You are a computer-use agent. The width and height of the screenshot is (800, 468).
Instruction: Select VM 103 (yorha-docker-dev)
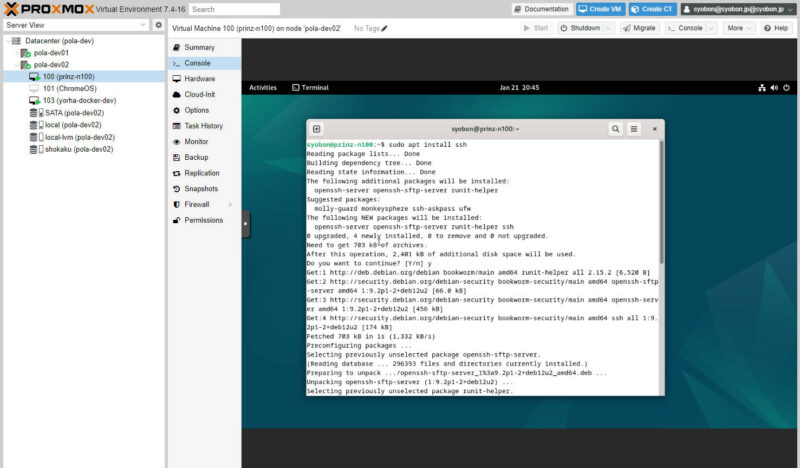[x=79, y=101]
